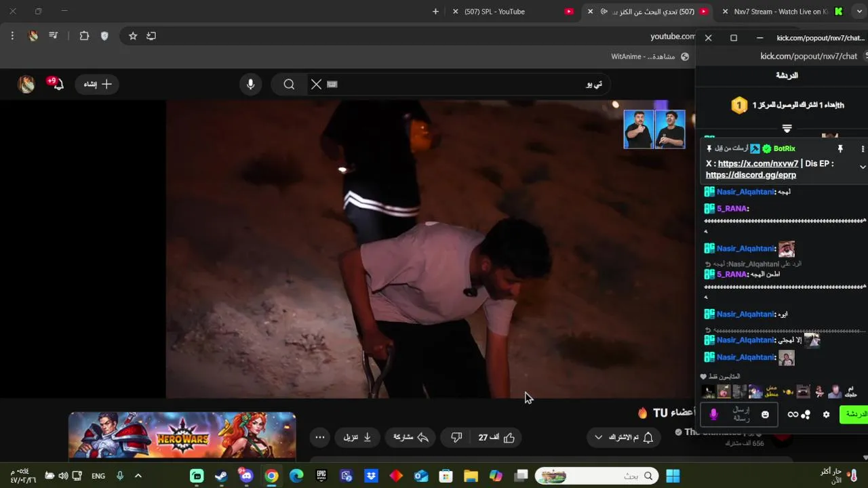
Task: Click the Kick popout chat URL bar
Action: (809, 56)
